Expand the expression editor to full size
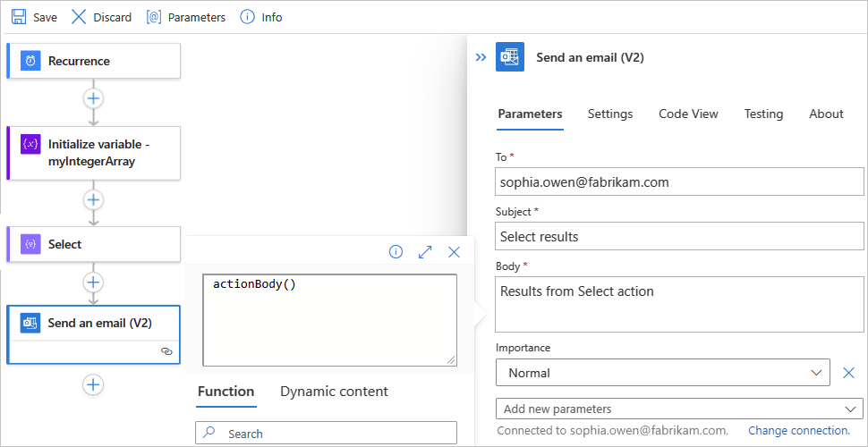Image resolution: width=868 pixels, height=447 pixels. pos(425,252)
